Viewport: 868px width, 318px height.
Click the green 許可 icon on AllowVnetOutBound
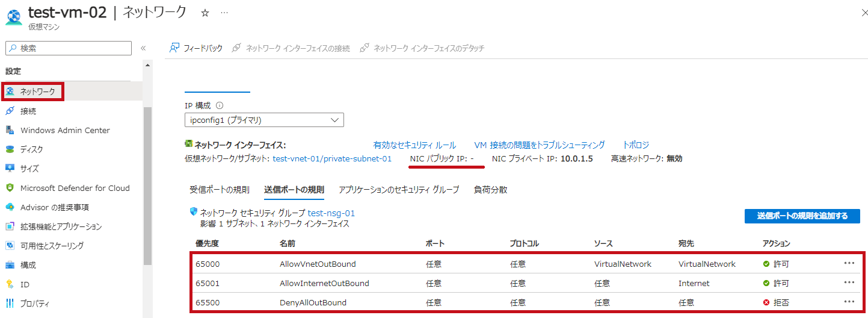(x=766, y=264)
